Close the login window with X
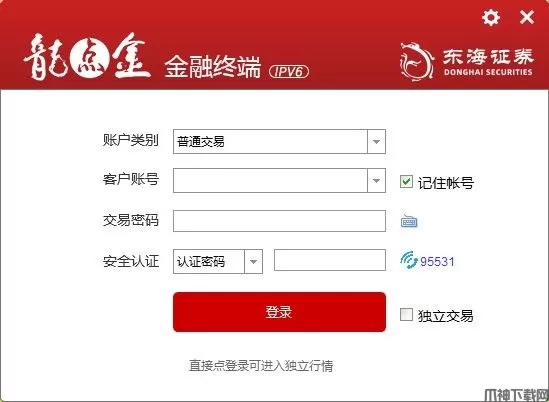The width and height of the screenshot is (549, 402). point(527,17)
